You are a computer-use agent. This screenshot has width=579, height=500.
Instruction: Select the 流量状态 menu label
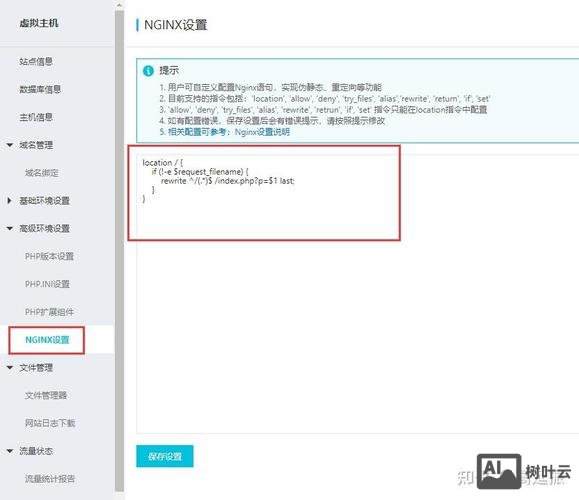[x=36, y=451]
